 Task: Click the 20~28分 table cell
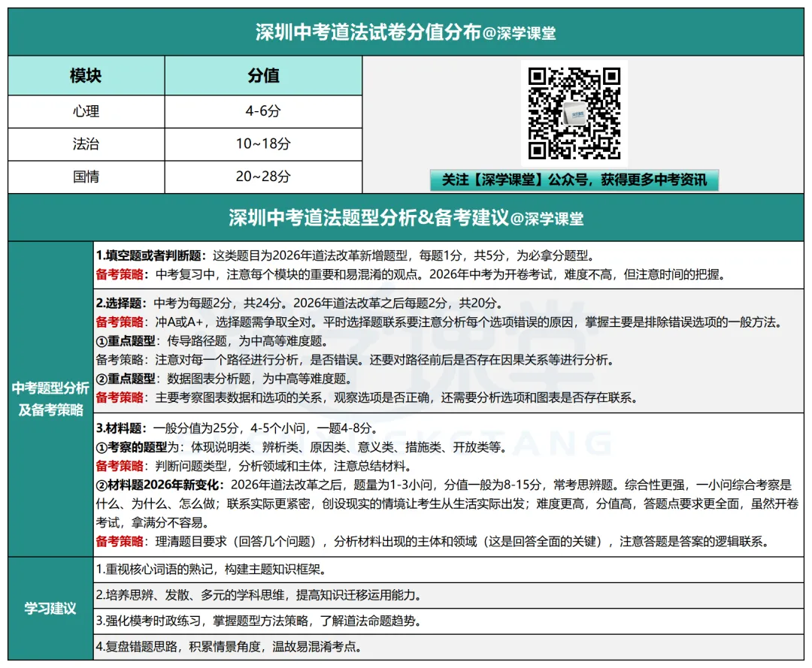(x=264, y=177)
